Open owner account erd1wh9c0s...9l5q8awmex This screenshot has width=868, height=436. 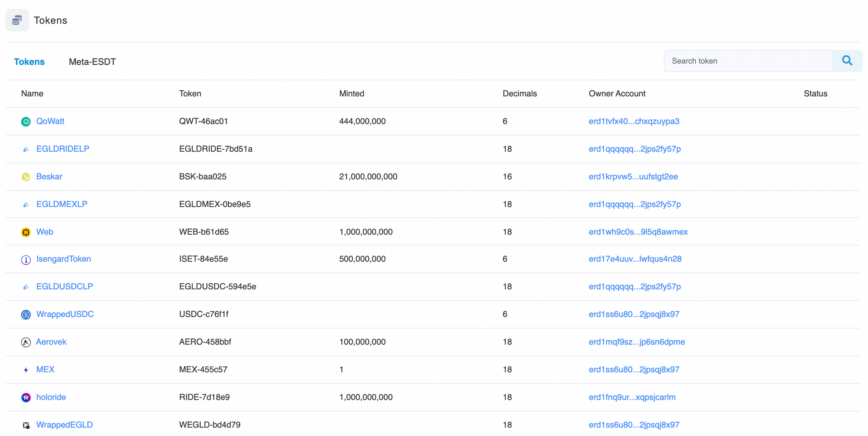point(638,232)
